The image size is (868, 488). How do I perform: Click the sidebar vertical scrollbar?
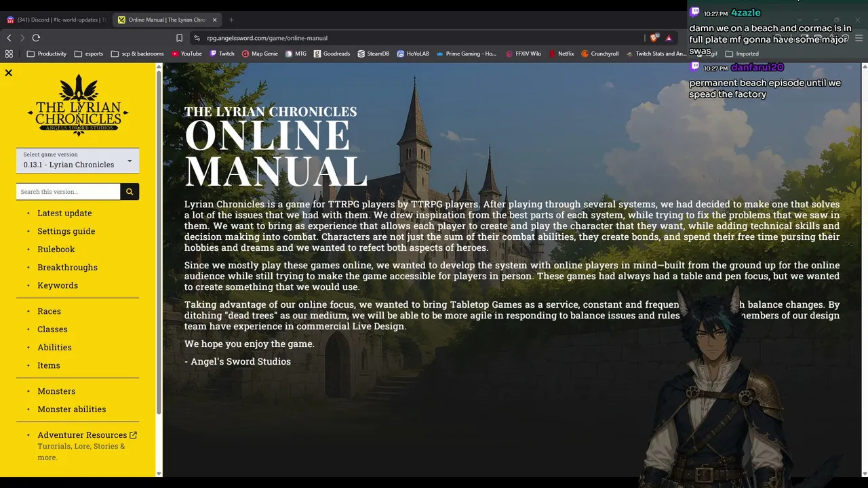click(159, 242)
